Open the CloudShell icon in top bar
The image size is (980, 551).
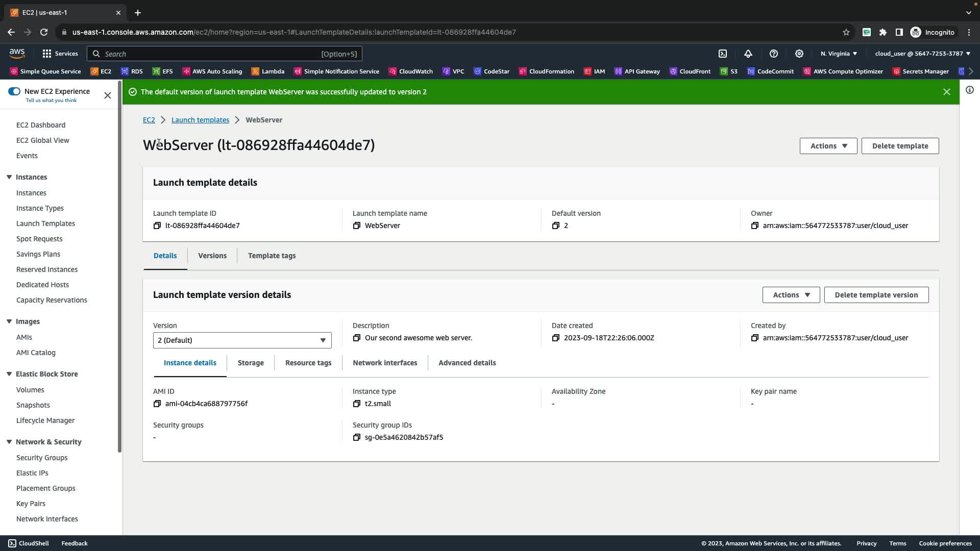pos(723,54)
